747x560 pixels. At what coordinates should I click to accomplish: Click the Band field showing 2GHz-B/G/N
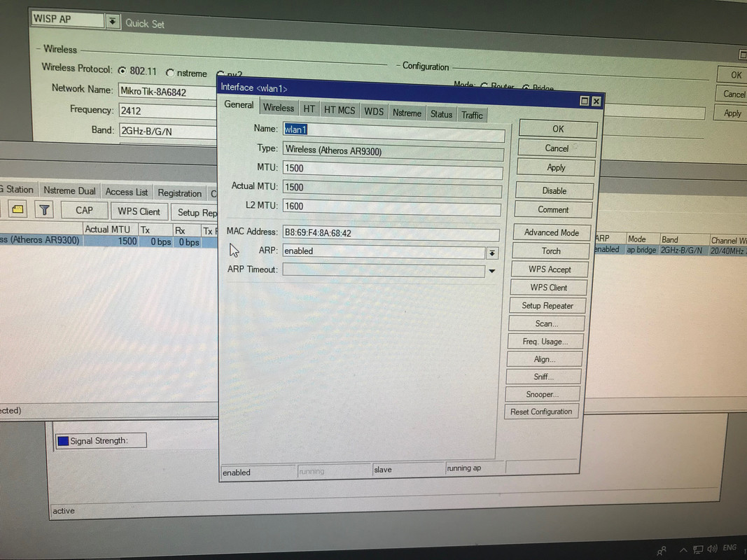click(x=168, y=131)
